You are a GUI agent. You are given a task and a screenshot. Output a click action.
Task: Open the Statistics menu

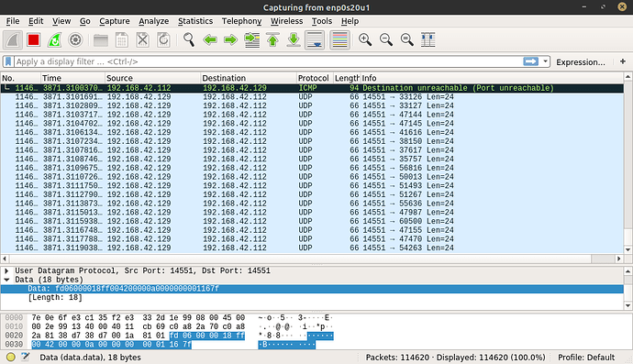[x=195, y=21]
